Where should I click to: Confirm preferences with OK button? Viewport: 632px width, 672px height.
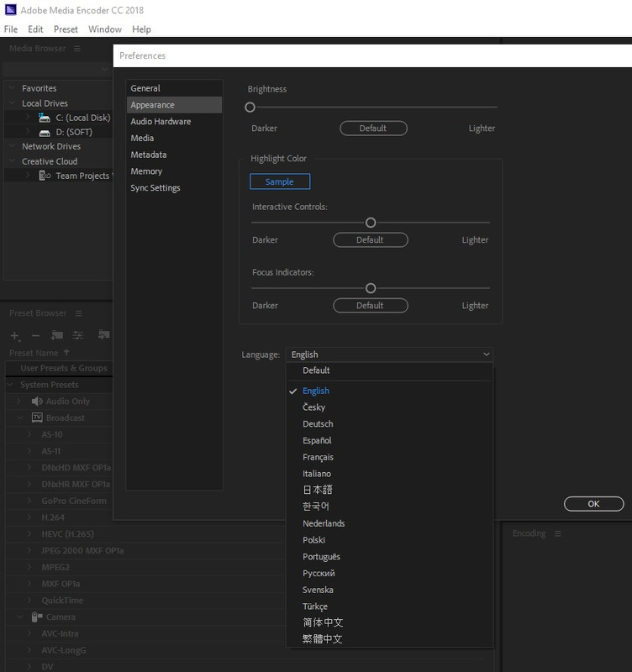[x=593, y=504]
